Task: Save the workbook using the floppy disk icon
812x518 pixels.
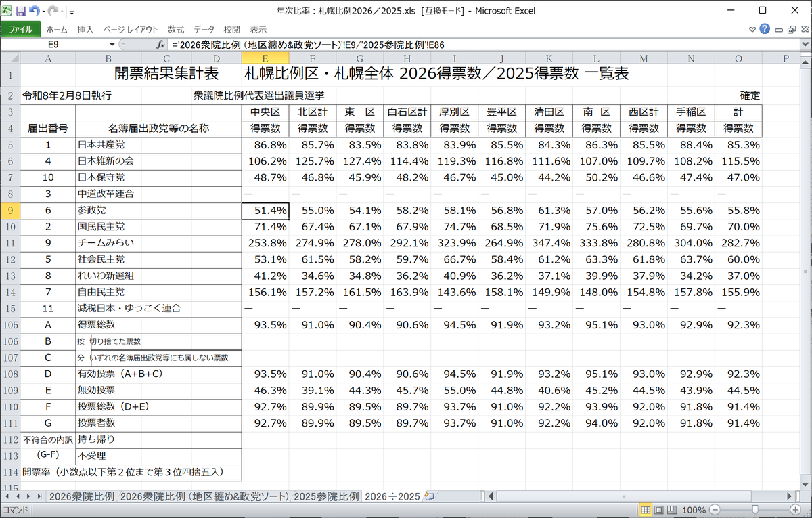Action: coord(20,11)
